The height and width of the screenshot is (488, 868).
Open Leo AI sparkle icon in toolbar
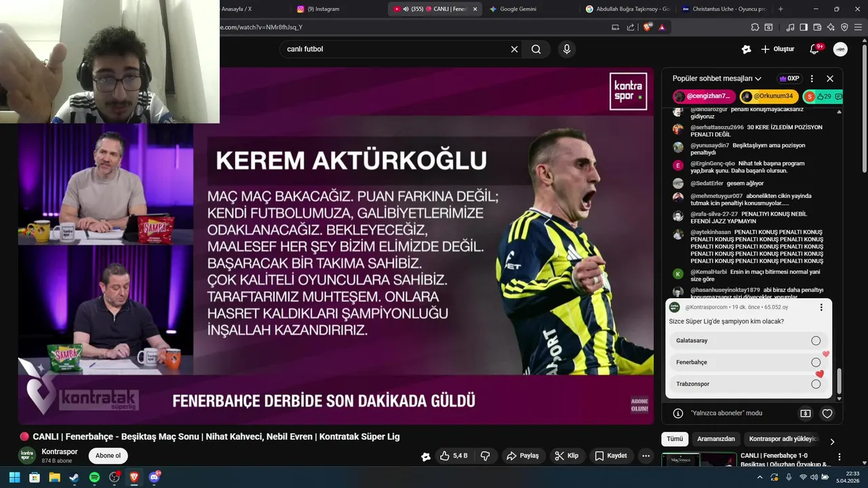click(x=831, y=27)
